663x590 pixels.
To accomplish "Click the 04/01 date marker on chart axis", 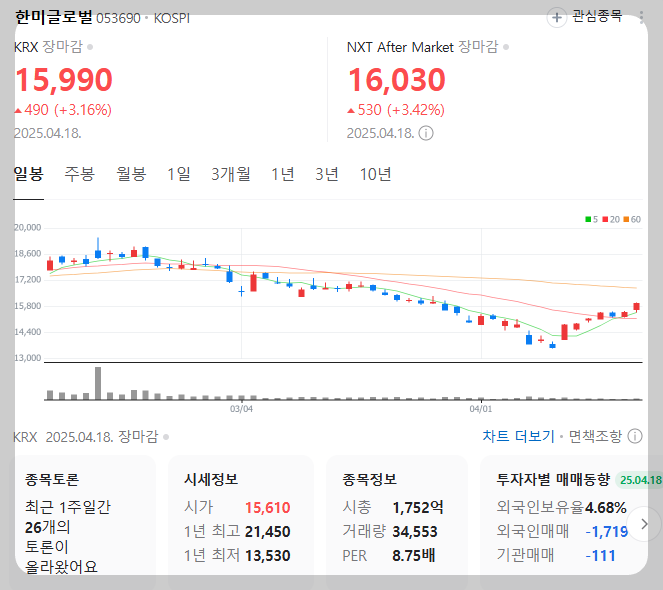I will (481, 409).
